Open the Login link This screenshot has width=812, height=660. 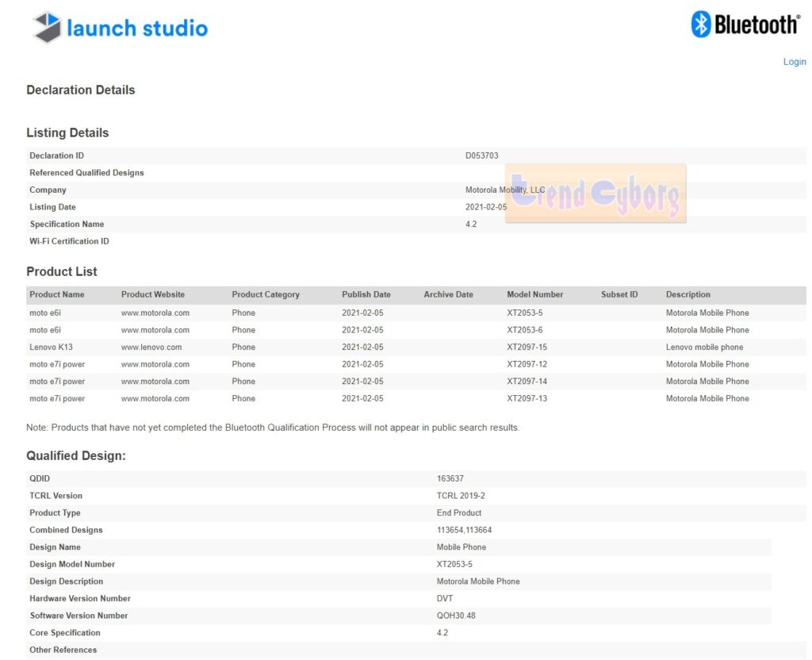pos(794,62)
